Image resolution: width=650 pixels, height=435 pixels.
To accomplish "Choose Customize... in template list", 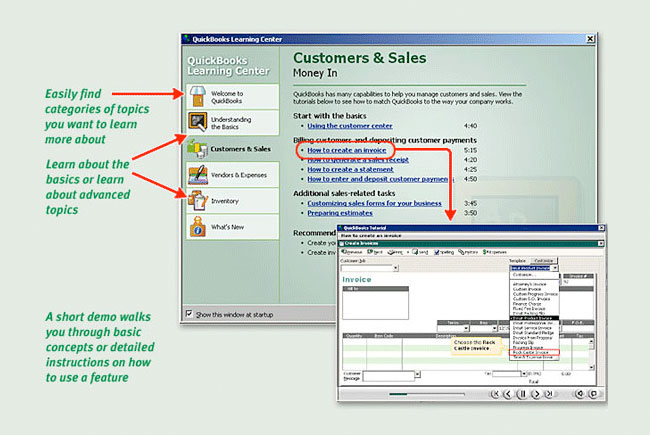I will pos(523,275).
